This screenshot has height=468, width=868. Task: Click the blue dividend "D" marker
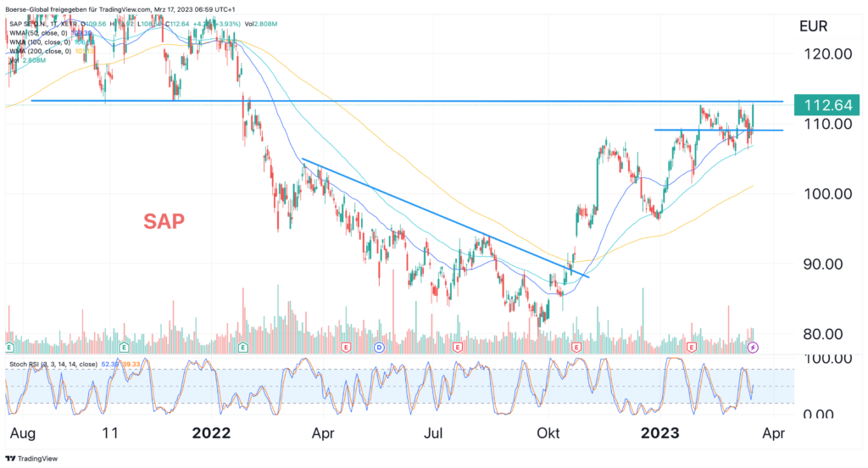tap(379, 348)
